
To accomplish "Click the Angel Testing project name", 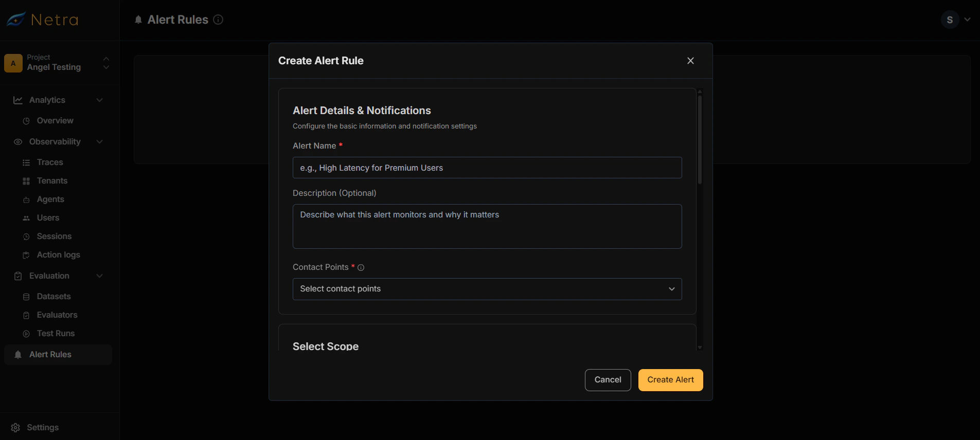I will pyautogui.click(x=54, y=67).
